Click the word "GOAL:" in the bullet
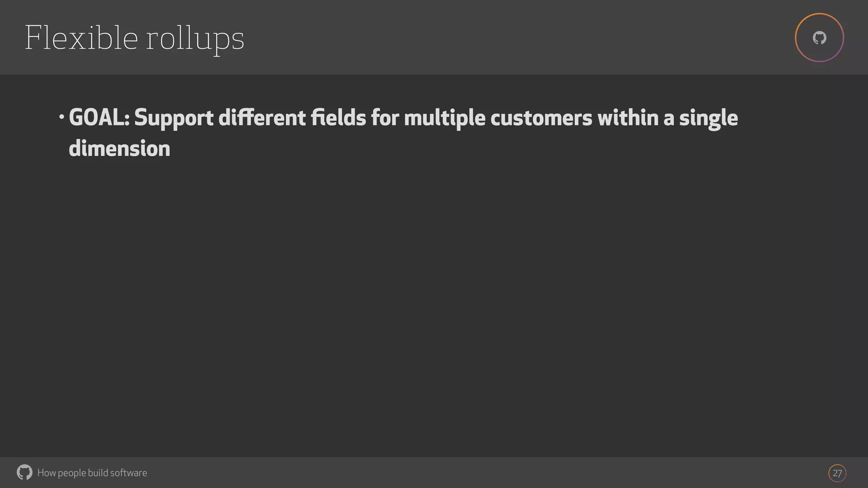868x488 pixels. (x=99, y=117)
